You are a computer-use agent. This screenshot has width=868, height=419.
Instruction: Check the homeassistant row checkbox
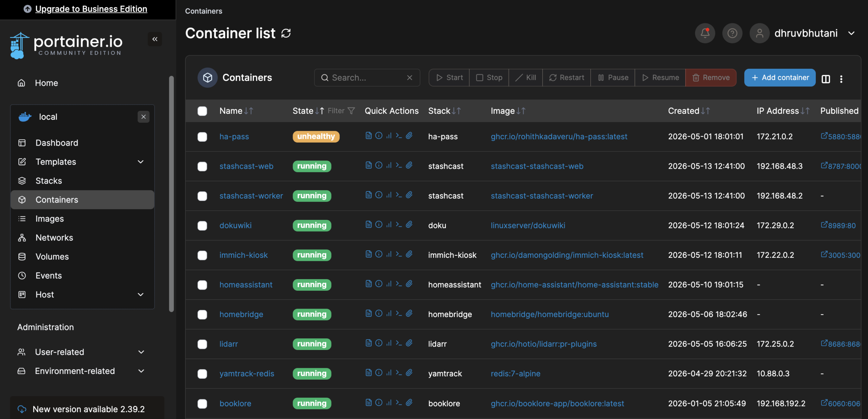coord(202,285)
